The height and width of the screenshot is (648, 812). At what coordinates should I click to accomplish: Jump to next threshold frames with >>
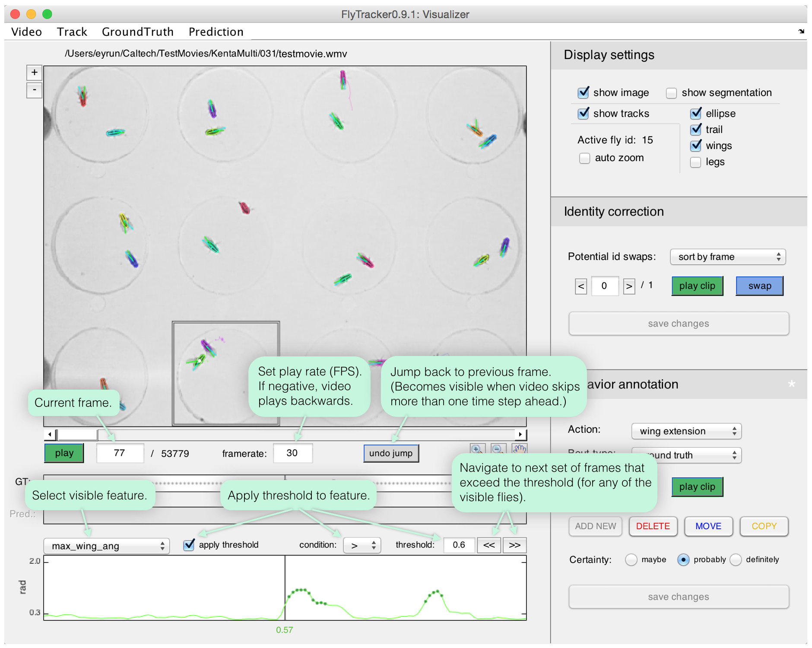pyautogui.click(x=514, y=545)
